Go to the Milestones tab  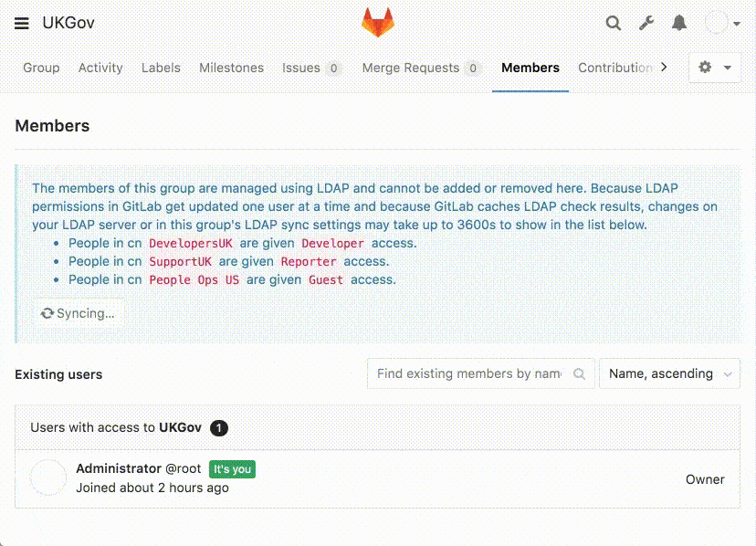coord(231,68)
